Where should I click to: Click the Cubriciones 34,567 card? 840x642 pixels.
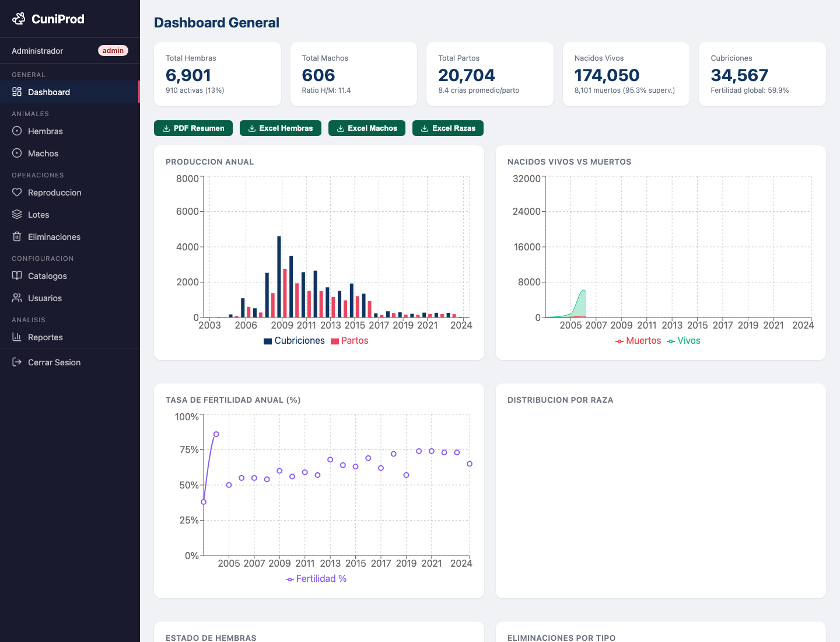(762, 74)
